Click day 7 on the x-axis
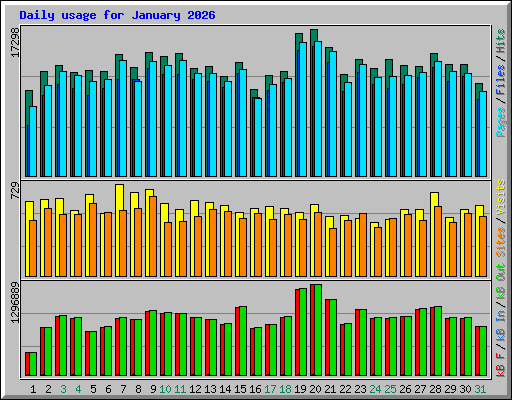The image size is (512, 400). coord(123,389)
